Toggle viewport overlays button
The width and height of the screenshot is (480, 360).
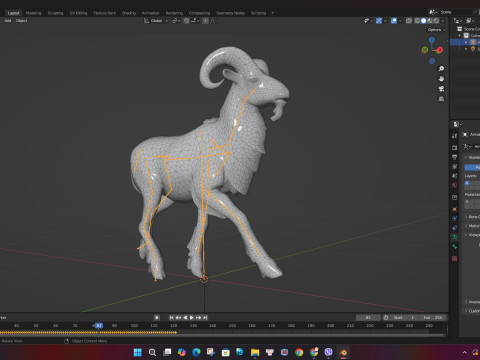coord(394,21)
